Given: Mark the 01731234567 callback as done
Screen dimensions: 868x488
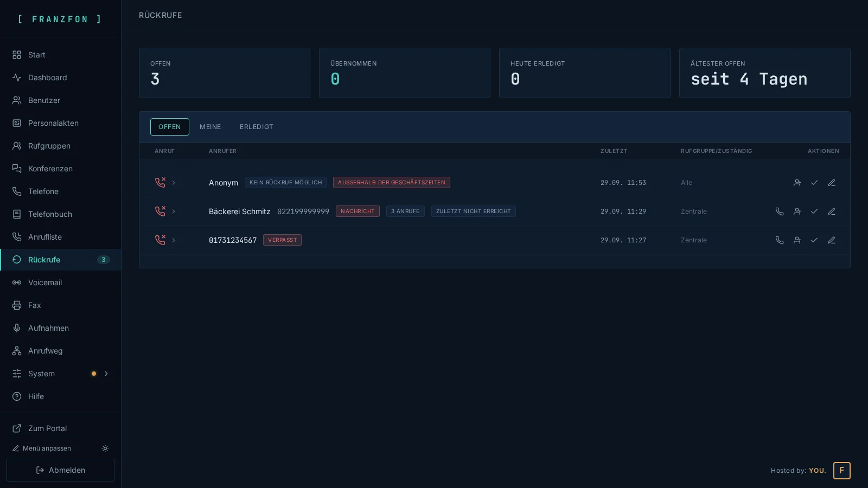Looking at the screenshot, I should pyautogui.click(x=814, y=240).
